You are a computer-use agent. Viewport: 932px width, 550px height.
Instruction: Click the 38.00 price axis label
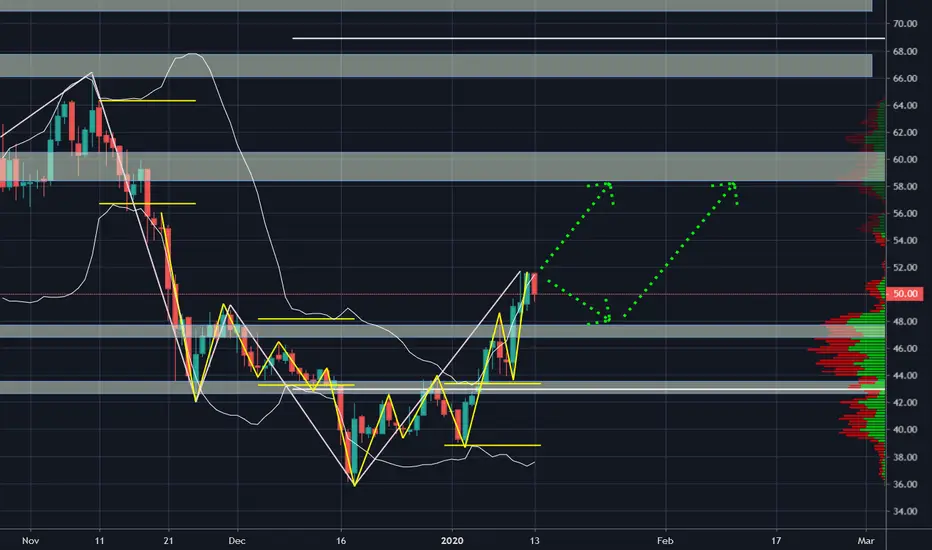(x=905, y=457)
